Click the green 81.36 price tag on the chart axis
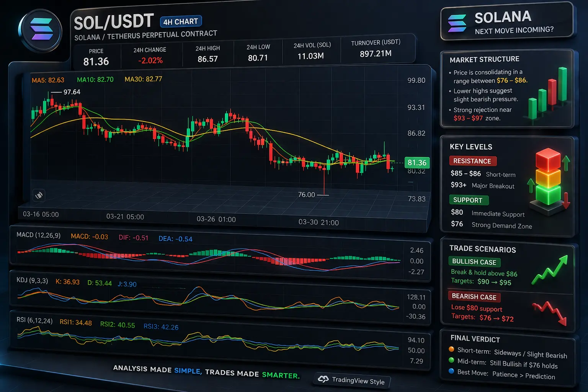Image resolution: width=588 pixels, height=392 pixels. pos(417,163)
